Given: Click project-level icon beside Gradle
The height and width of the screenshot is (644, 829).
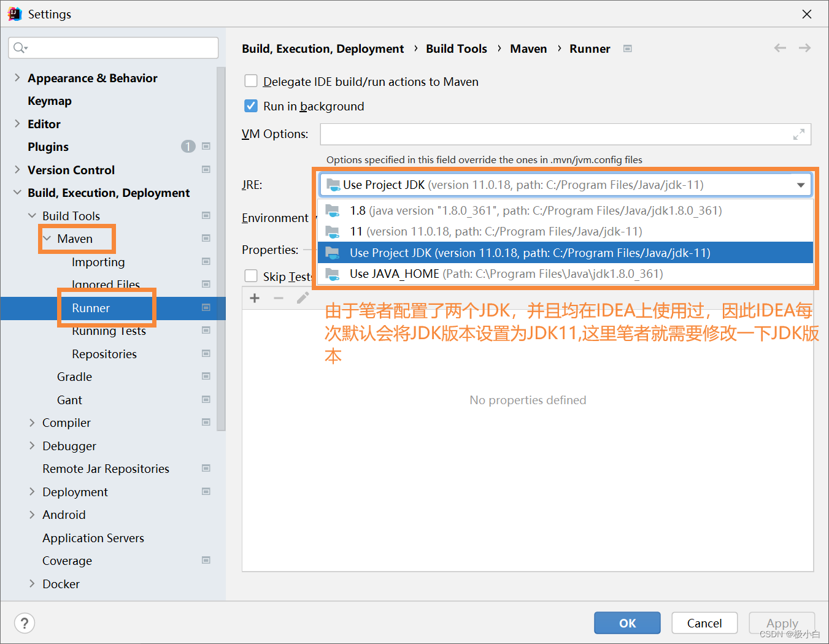Looking at the screenshot, I should point(206,377).
